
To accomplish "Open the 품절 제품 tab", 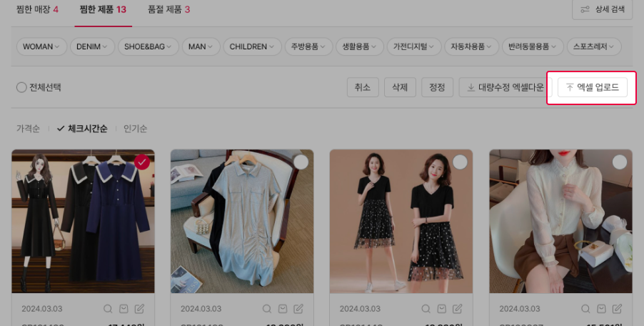I will (168, 9).
